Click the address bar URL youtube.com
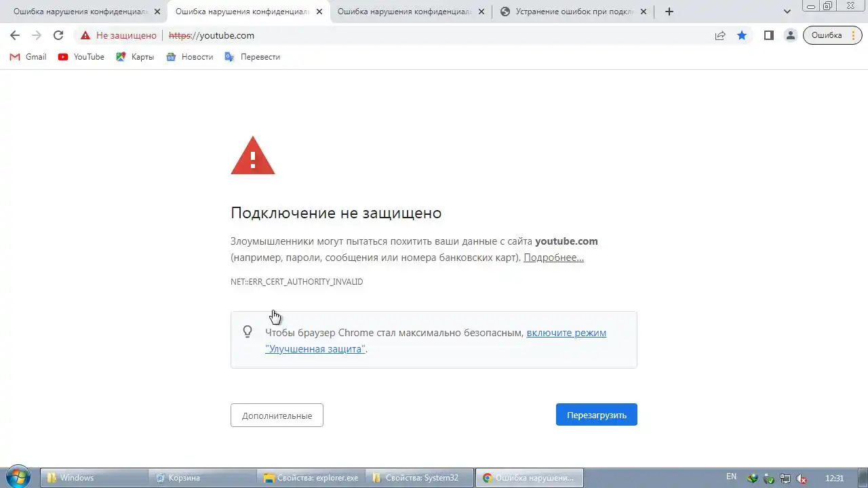The width and height of the screenshot is (868, 488). (x=212, y=35)
